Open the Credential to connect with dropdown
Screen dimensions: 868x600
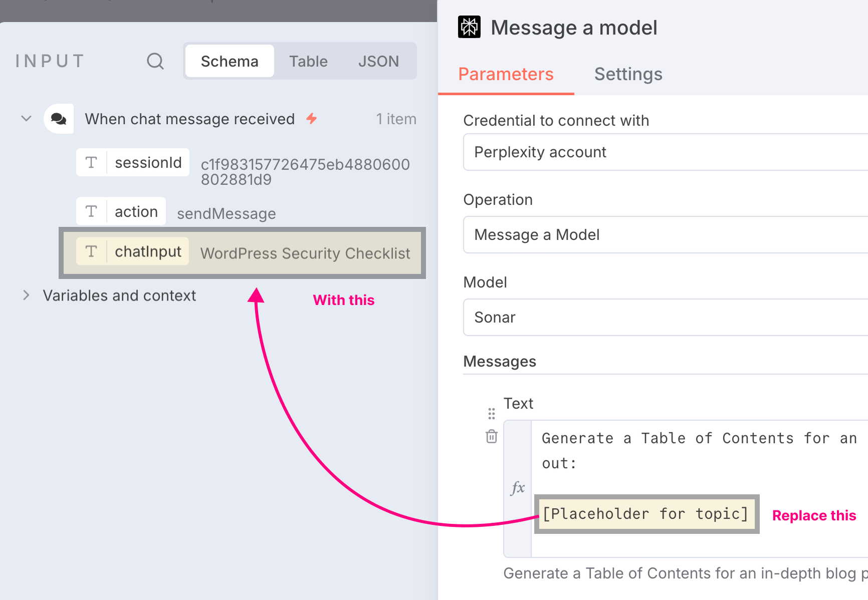[666, 152]
